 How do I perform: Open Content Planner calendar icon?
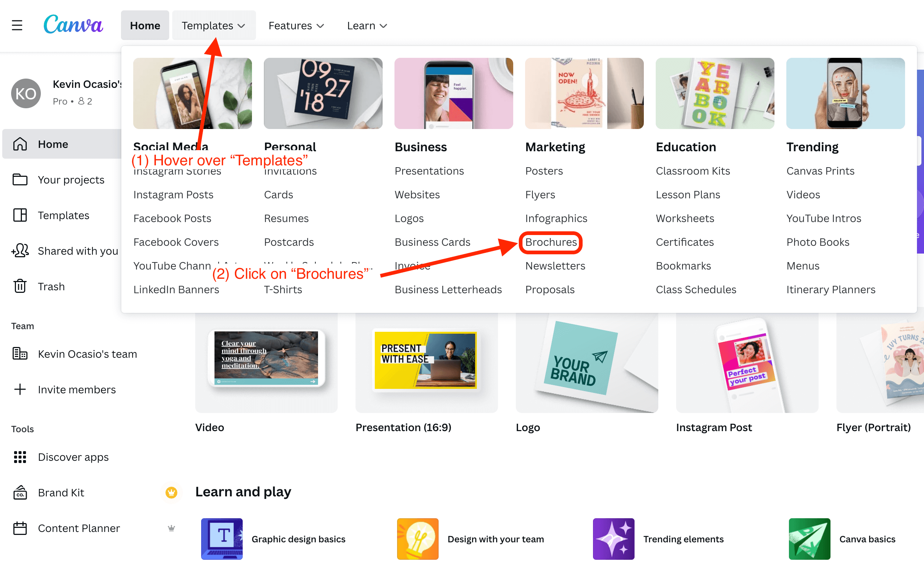coord(20,528)
